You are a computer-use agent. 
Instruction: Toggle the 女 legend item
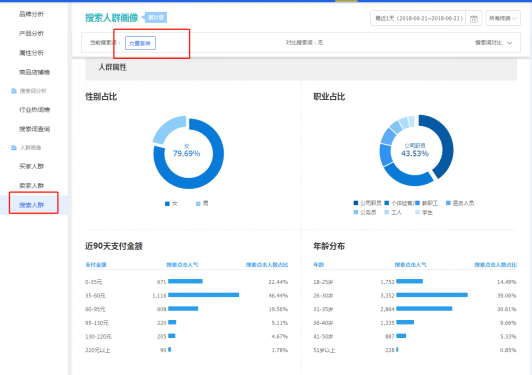coord(171,204)
